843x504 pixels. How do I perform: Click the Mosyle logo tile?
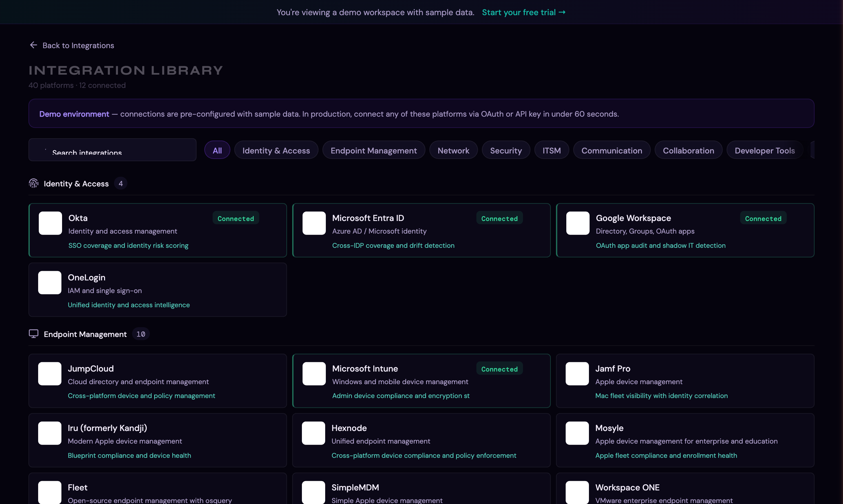577,433
